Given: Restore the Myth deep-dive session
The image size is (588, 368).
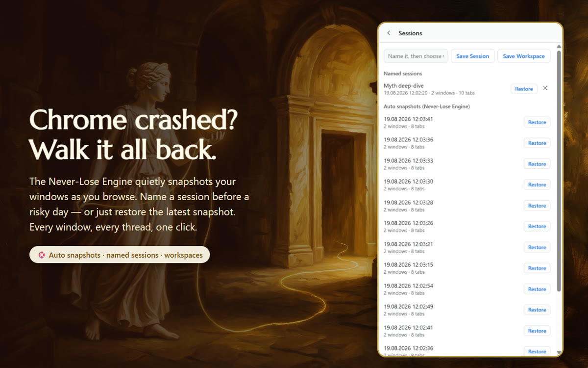Looking at the screenshot, I should pyautogui.click(x=524, y=89).
